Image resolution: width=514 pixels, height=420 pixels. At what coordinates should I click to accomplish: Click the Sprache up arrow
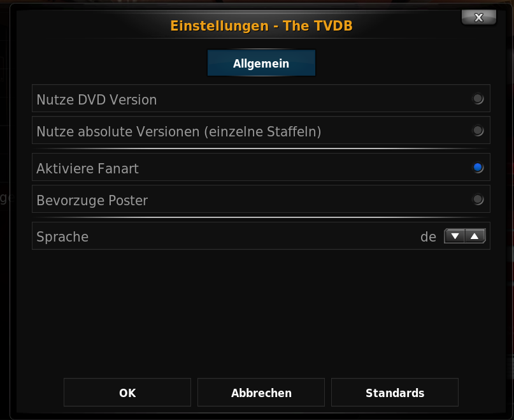(x=475, y=236)
